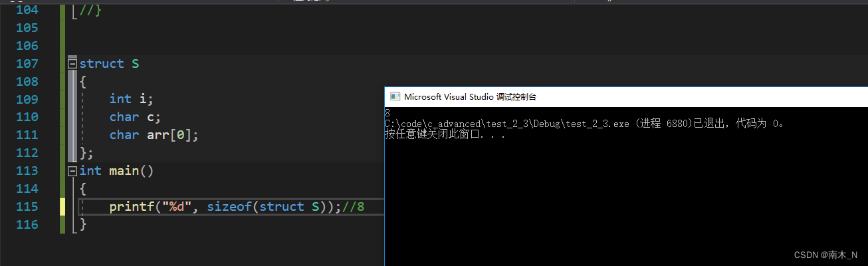Place cursor on 'char c;' declaration

[136, 117]
